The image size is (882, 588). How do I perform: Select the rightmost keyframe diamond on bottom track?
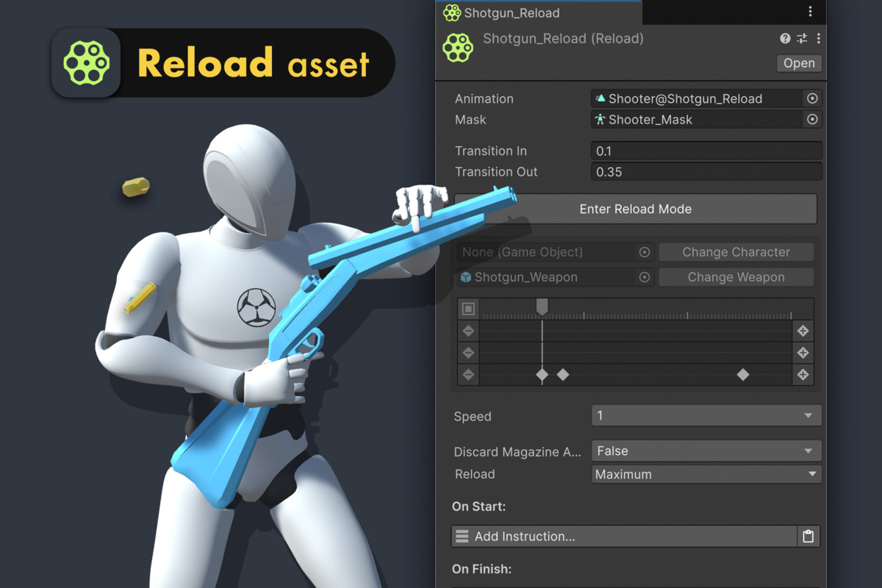point(743,374)
